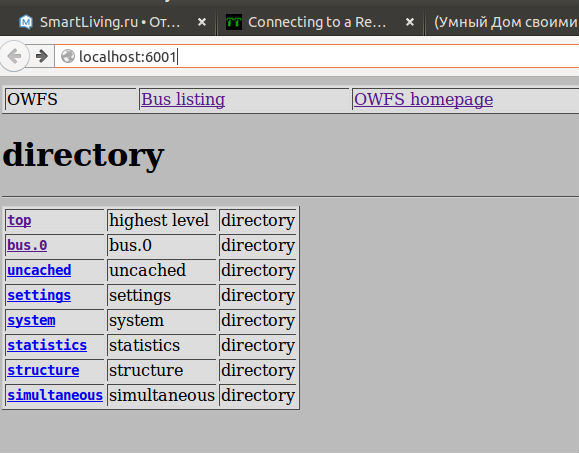Viewport: 579px width, 453px height.
Task: Open the OWFS homepage link
Action: (423, 99)
